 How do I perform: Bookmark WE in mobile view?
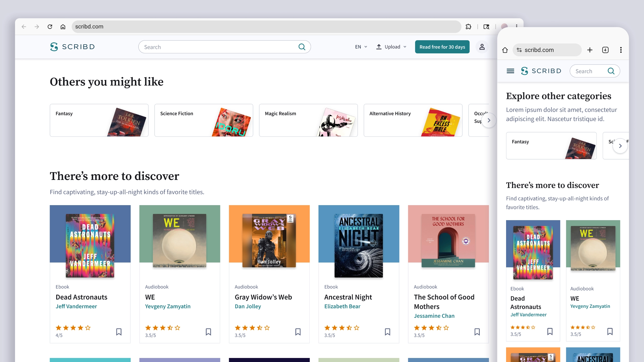[x=610, y=331]
